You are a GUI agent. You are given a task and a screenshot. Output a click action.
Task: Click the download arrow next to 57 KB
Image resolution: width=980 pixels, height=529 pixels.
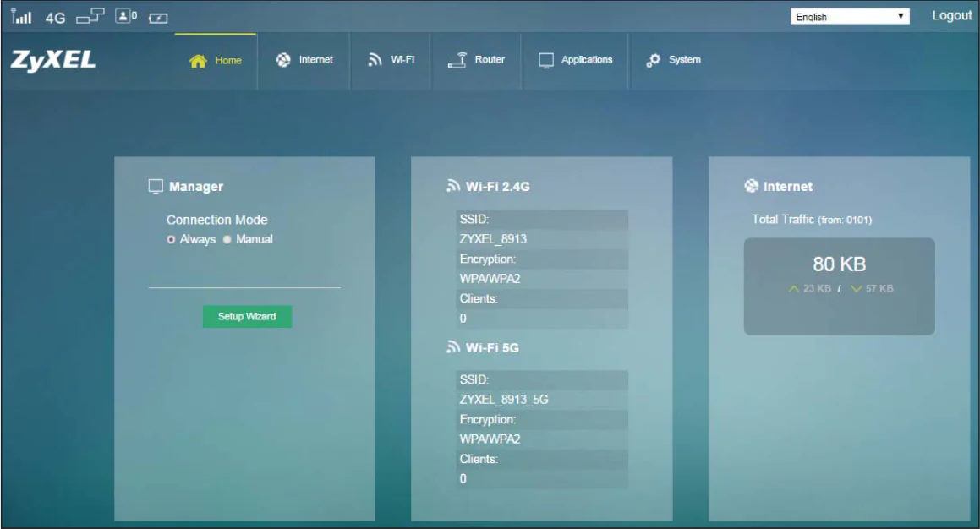857,288
